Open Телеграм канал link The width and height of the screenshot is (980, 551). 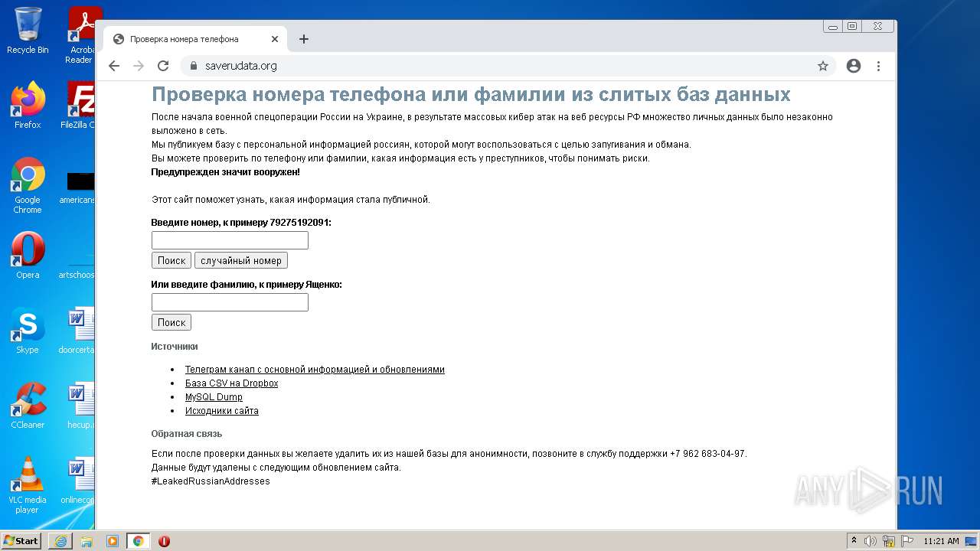[315, 370]
